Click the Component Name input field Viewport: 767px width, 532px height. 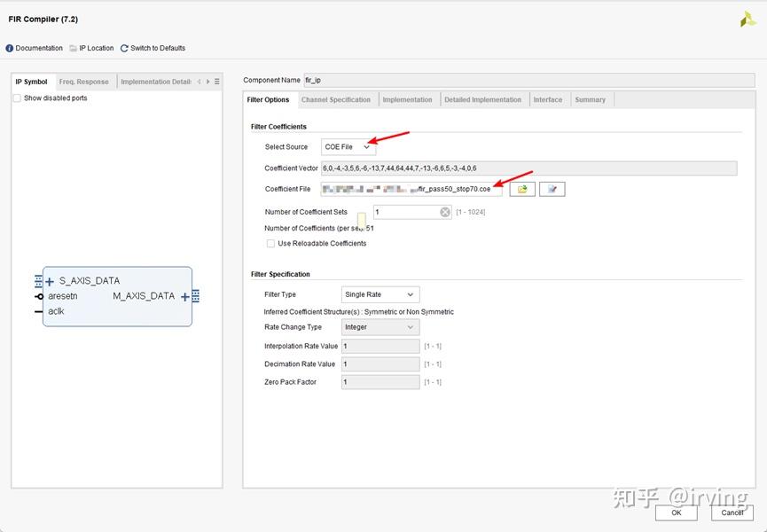(x=529, y=80)
